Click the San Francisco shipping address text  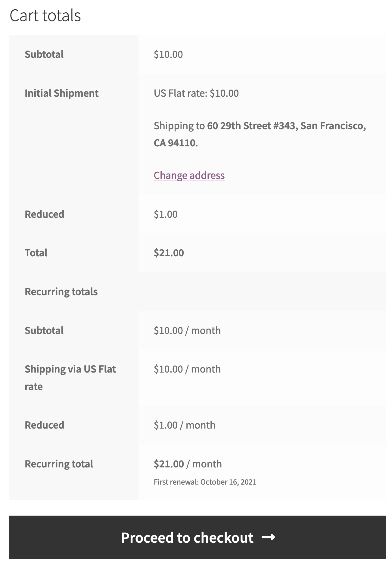coord(260,134)
